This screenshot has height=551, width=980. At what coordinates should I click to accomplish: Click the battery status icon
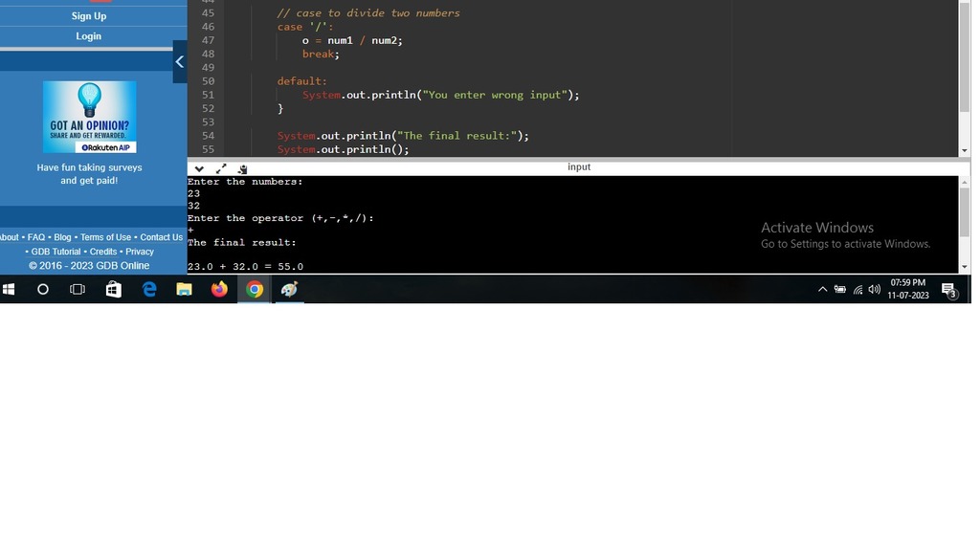click(840, 289)
